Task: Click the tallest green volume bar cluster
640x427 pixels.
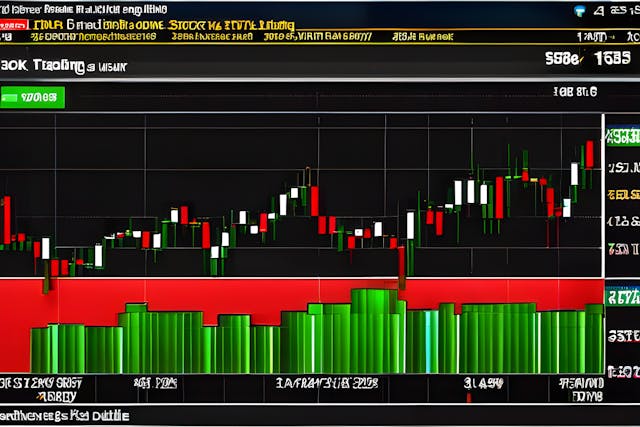Action: 373,331
